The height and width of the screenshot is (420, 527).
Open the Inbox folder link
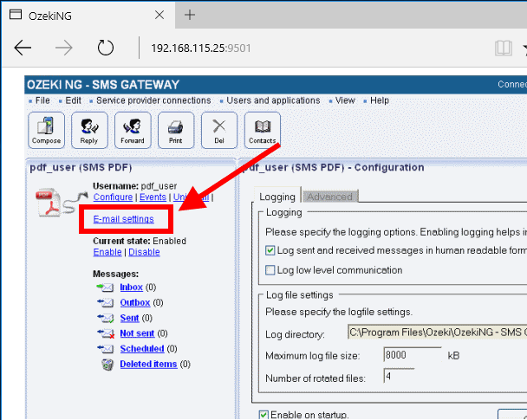132,288
